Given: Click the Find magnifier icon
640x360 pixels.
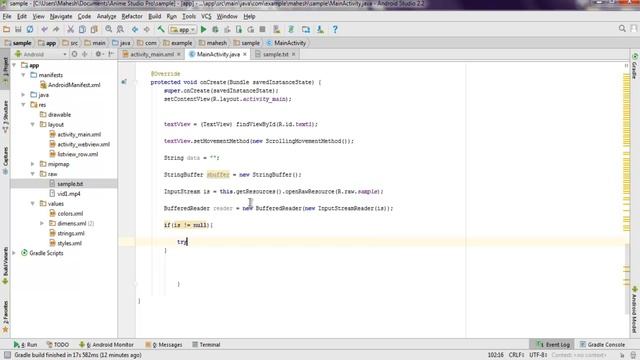Looking at the screenshot, I should click(109, 29).
